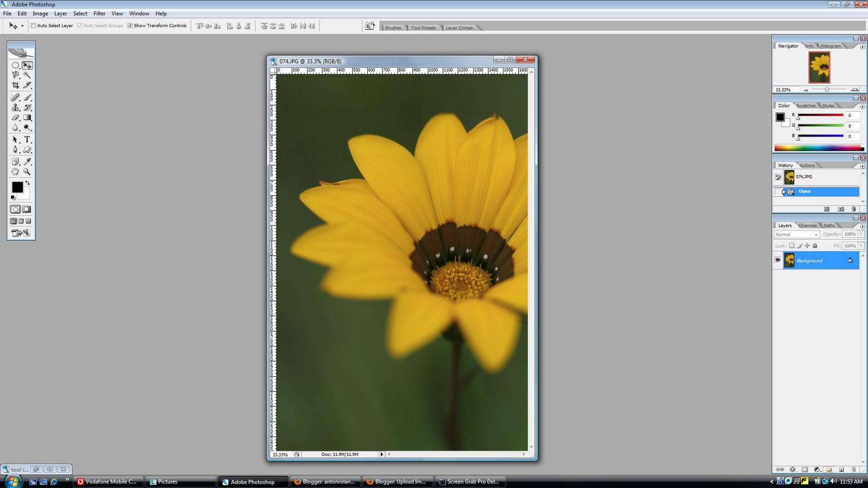Toggle lock all in Layers panel

(x=815, y=246)
